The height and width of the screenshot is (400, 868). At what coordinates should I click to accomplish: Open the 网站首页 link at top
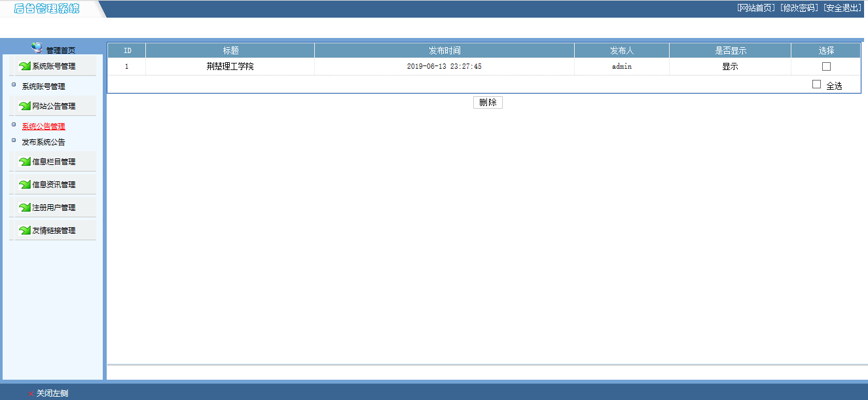click(x=756, y=8)
